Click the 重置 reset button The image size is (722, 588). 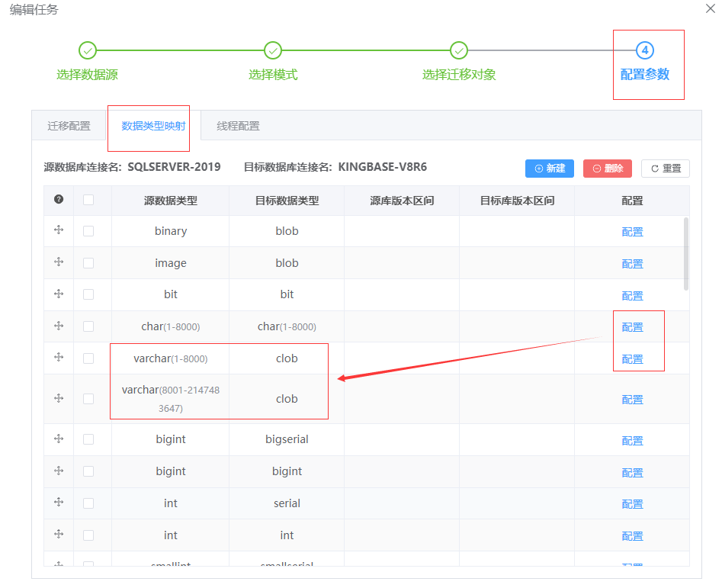coord(666,169)
